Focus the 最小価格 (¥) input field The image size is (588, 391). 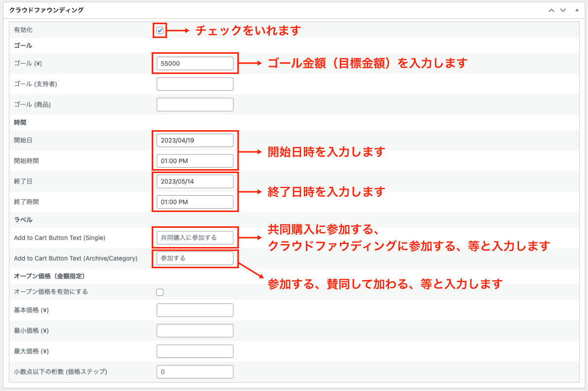pyautogui.click(x=195, y=331)
